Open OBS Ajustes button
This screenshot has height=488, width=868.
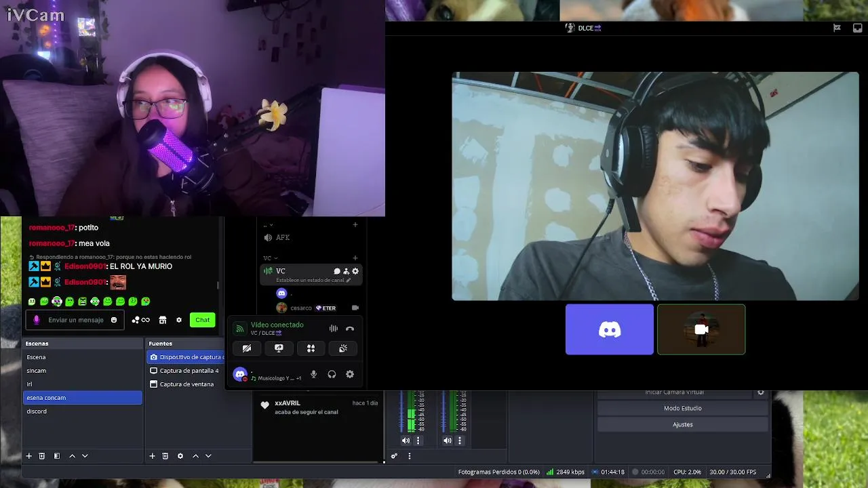point(682,424)
